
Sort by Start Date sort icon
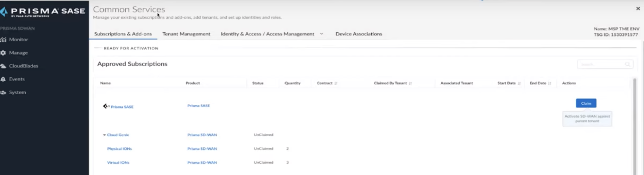click(519, 83)
